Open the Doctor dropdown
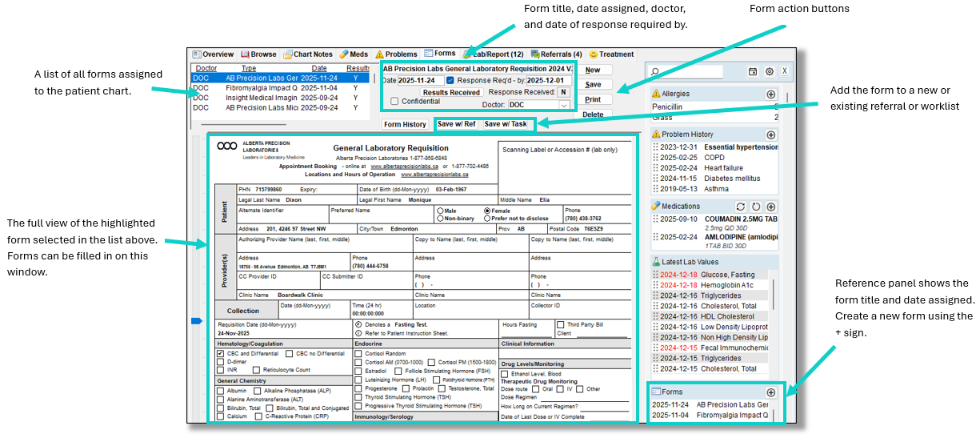This screenshot has height=438, width=980. click(x=563, y=105)
